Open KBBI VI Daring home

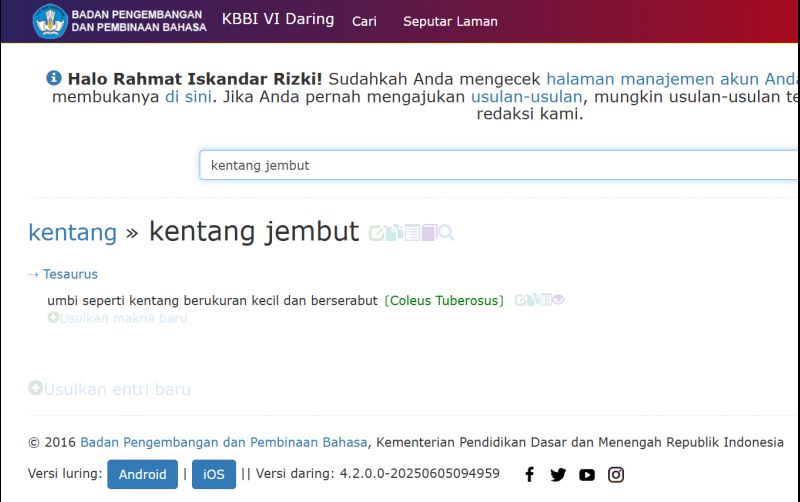(x=278, y=19)
